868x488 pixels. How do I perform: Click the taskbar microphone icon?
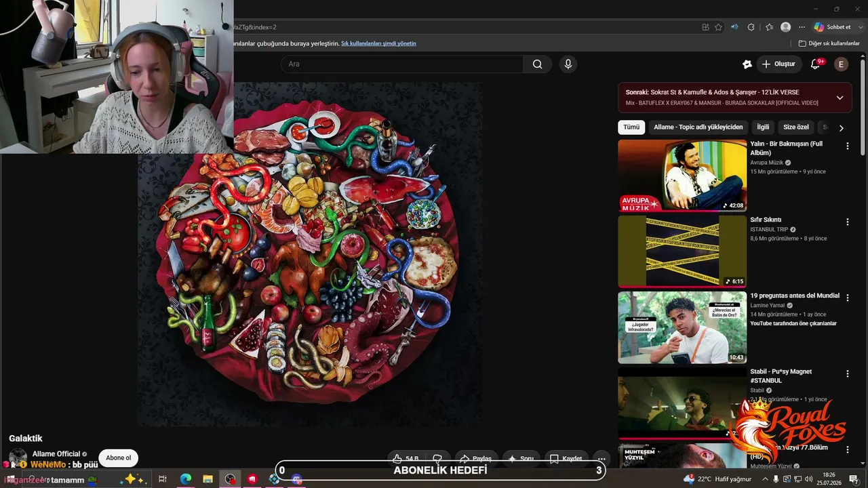coord(776,479)
